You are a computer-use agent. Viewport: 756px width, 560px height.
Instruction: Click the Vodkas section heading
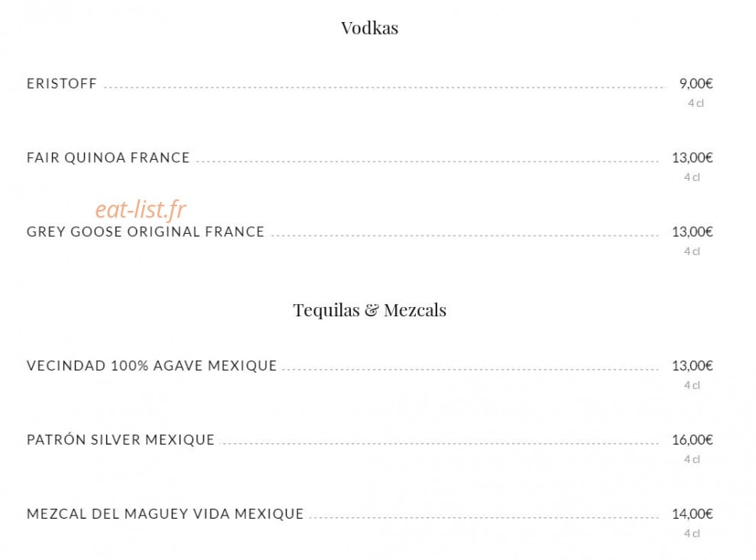(x=369, y=28)
